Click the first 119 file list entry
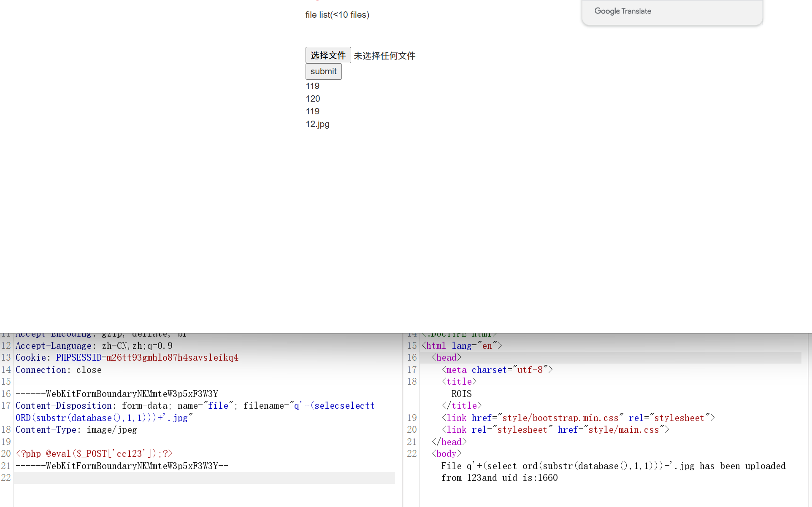The height and width of the screenshot is (507, 812). point(312,86)
